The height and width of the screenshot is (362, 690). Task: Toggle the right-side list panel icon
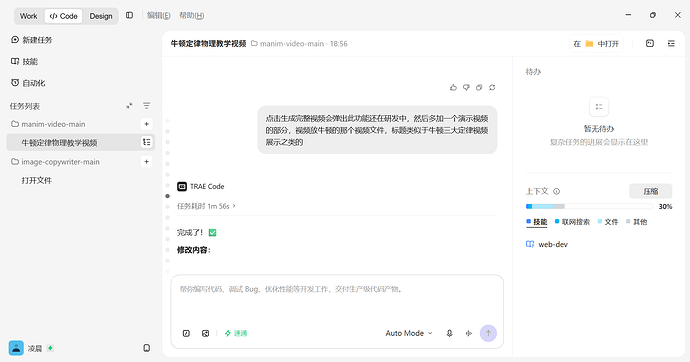point(671,43)
